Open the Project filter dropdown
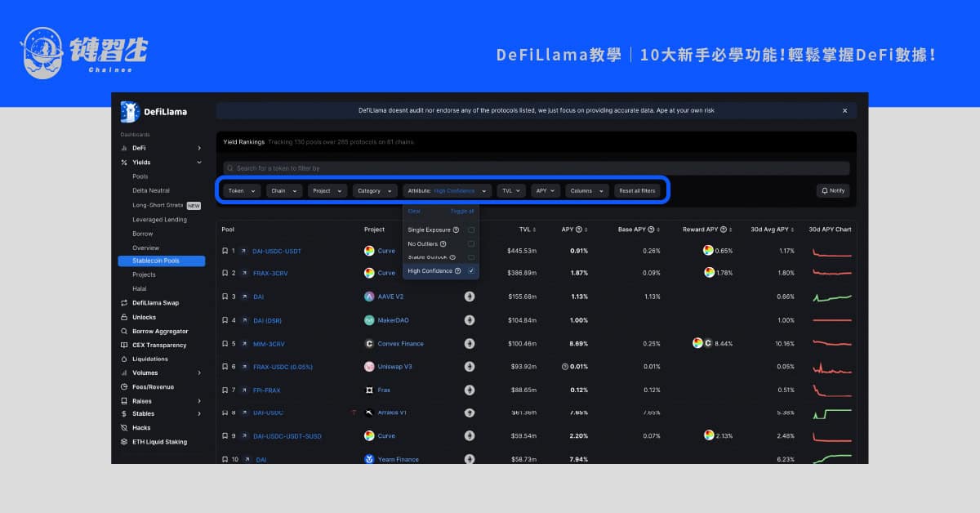This screenshot has height=513, width=980. point(327,190)
